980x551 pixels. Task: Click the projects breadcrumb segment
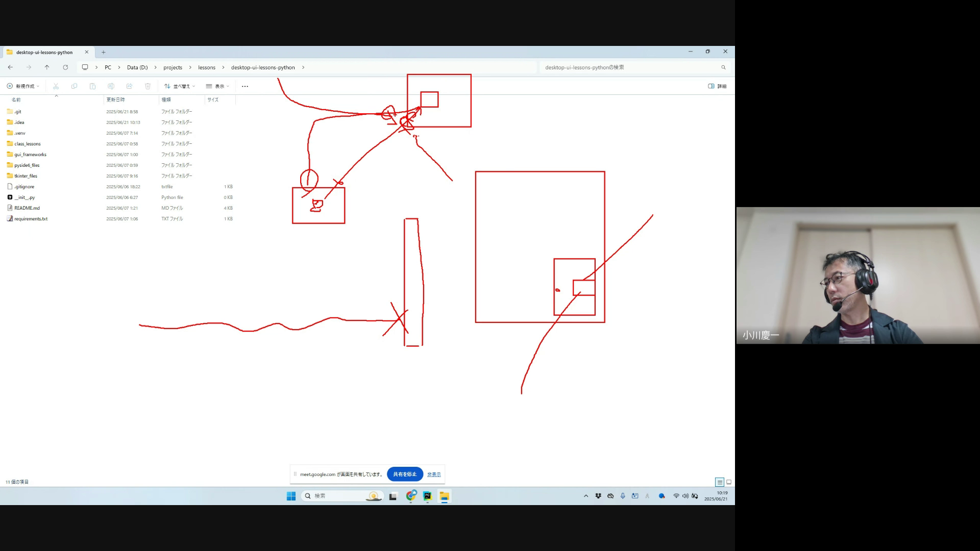173,67
